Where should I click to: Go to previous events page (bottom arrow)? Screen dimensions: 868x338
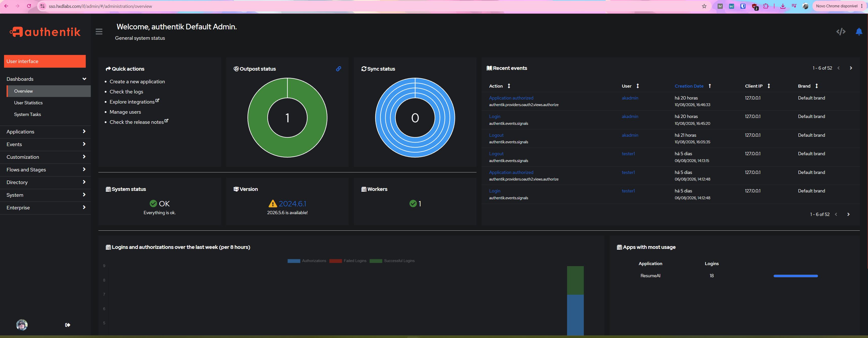836,214
